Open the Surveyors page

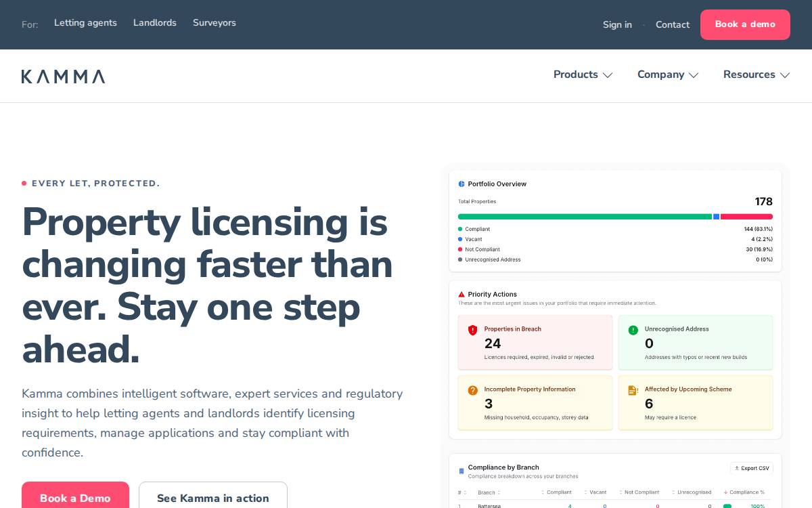tap(215, 23)
